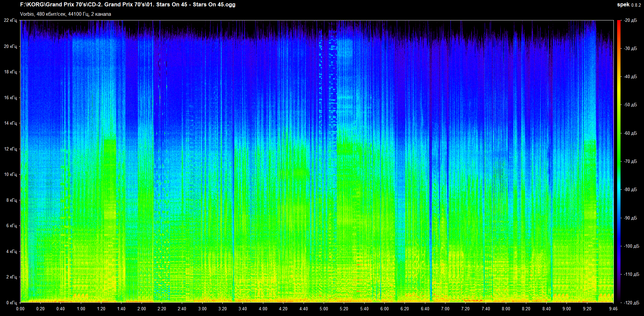Image resolution: width=644 pixels, height=316 pixels.
Task: Click the 16 кГц frequency label
Action: tap(10, 98)
